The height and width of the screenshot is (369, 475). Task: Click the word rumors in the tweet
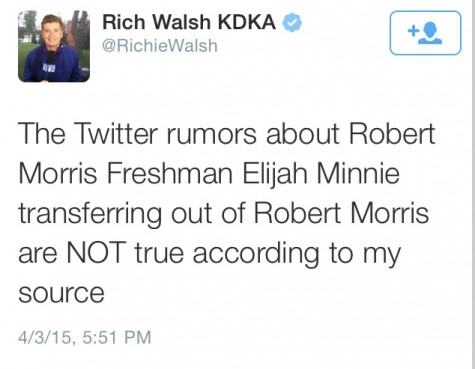click(x=211, y=136)
